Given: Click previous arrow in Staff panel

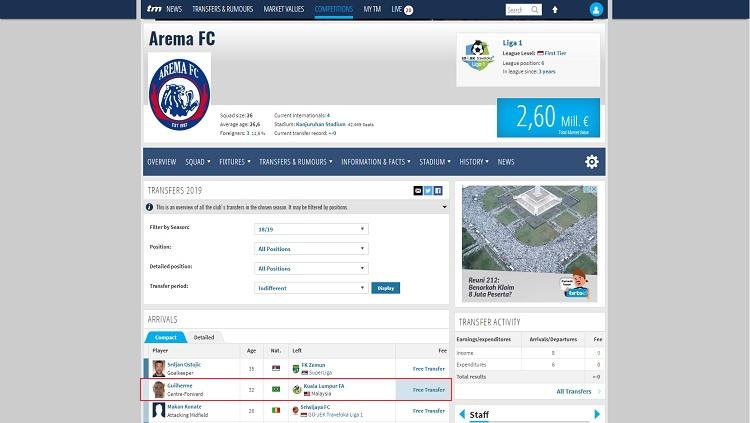Looking at the screenshot, I should 462,414.
